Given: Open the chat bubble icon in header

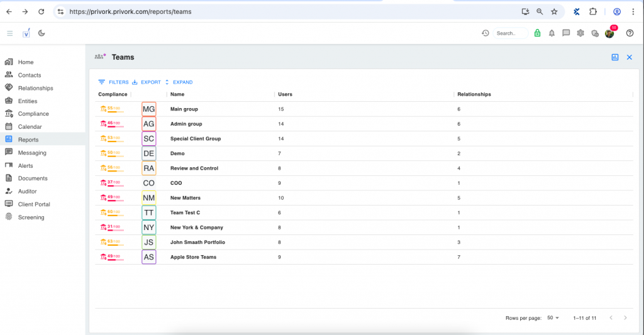Looking at the screenshot, I should (x=566, y=33).
